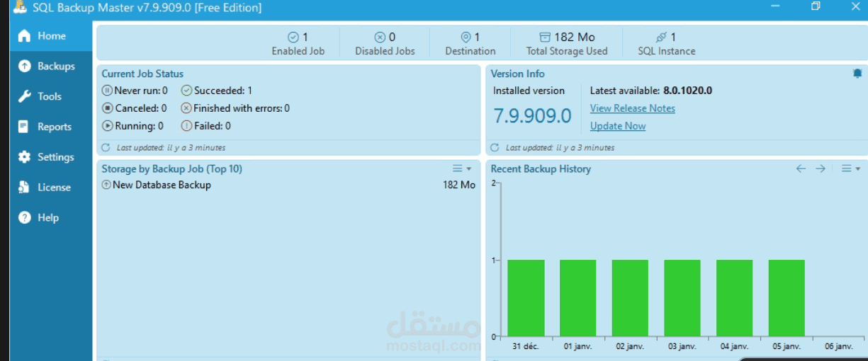The height and width of the screenshot is (361, 868).
Task: Refresh the Current Job Status panel
Action: coord(106,148)
